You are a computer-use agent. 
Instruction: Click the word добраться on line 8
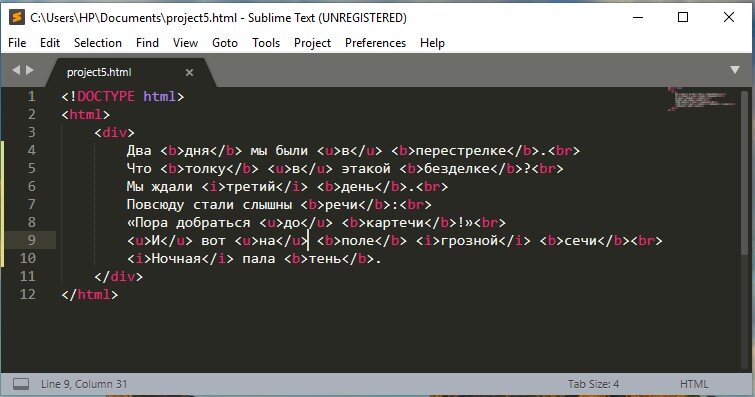(213, 223)
